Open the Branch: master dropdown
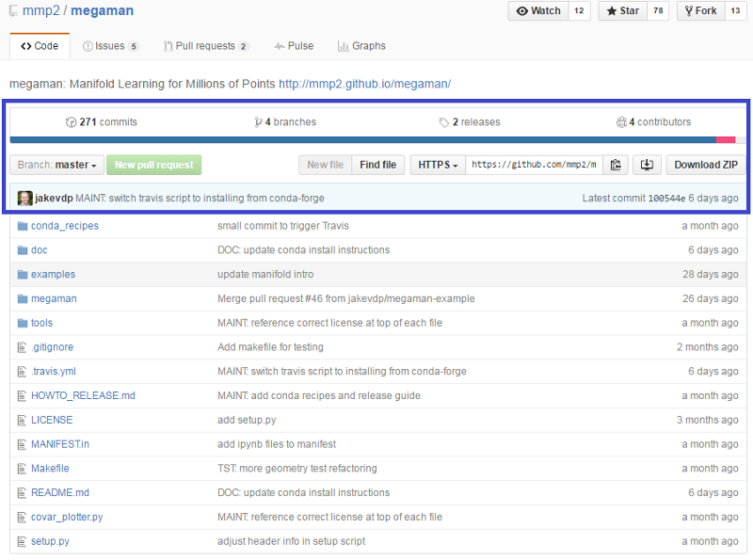753x560 pixels. pos(57,165)
